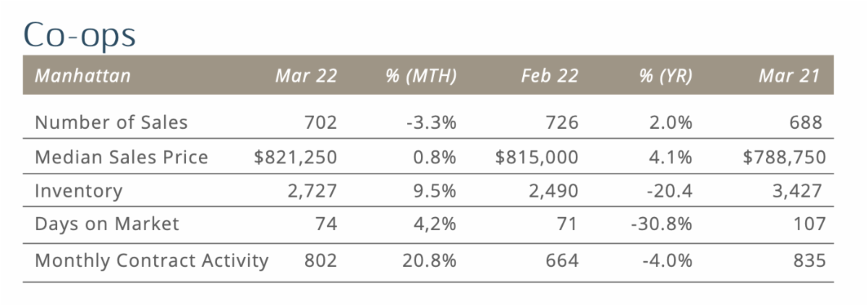Viewport: 868px width, 306px height.
Task: Select the 702 number of sales value
Action: (x=321, y=122)
